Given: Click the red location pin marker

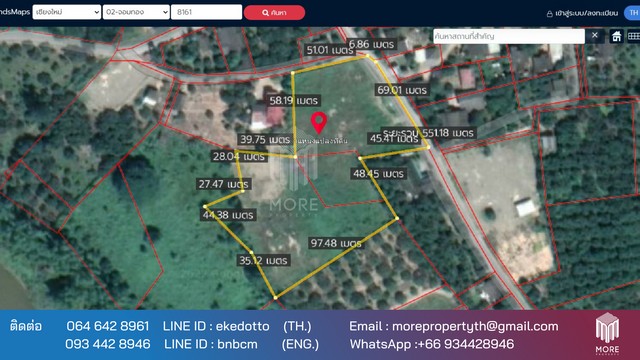Looking at the screenshot, I should [x=319, y=123].
